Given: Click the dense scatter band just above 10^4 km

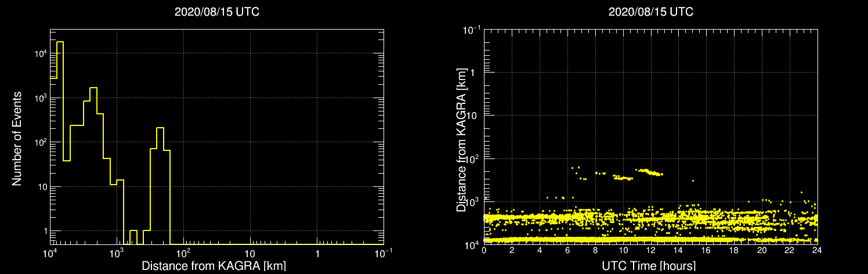Looking at the screenshot, I should click(x=650, y=240).
